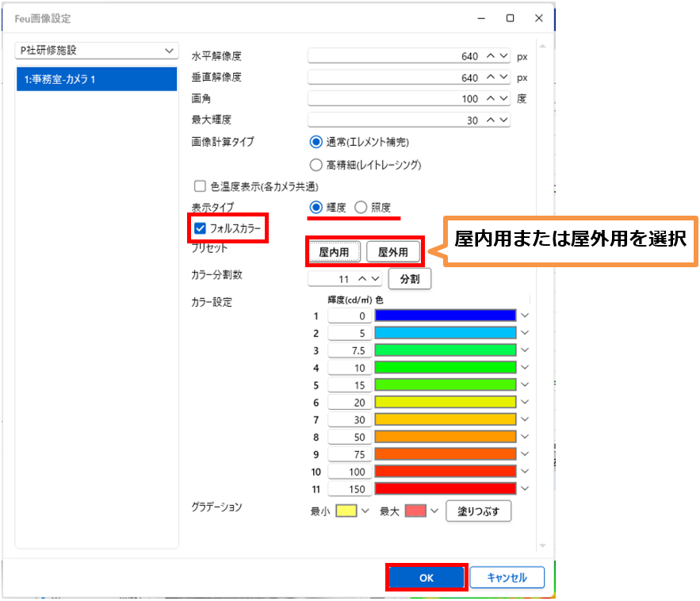Image resolution: width=700 pixels, height=601 pixels.
Task: Switch display type to 照度
Action: 361,208
